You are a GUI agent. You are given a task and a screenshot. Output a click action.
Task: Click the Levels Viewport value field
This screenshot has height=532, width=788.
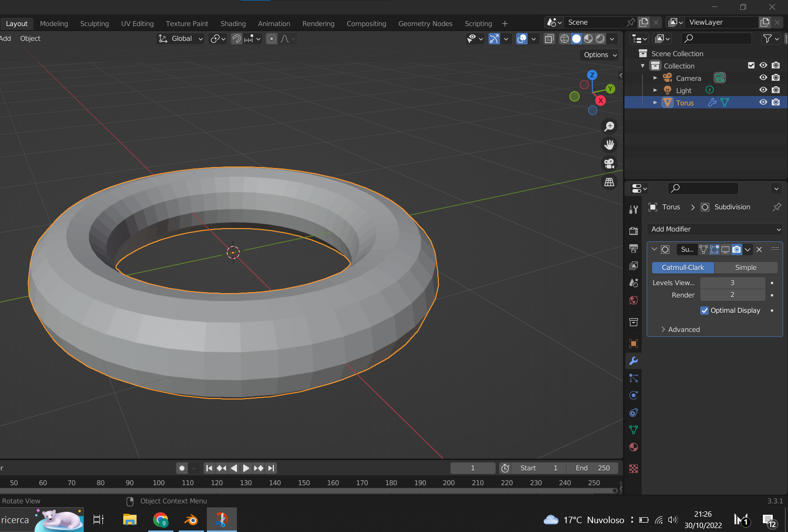(x=732, y=283)
